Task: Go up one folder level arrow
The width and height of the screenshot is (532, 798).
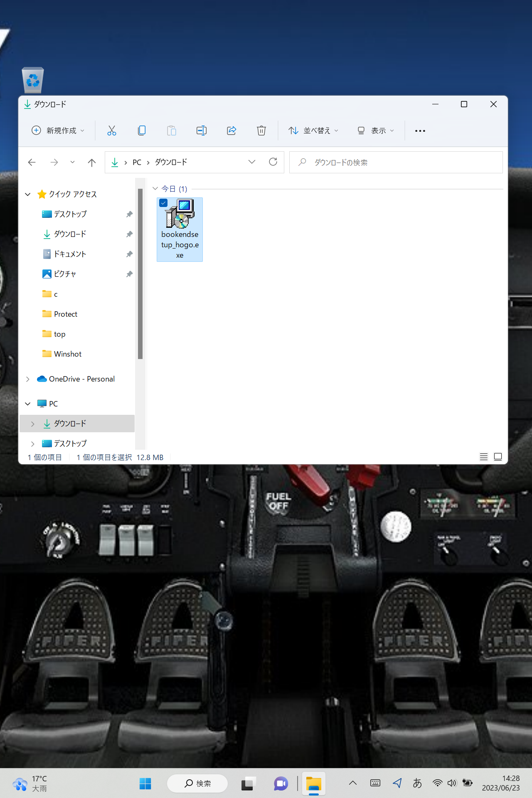Action: point(92,163)
